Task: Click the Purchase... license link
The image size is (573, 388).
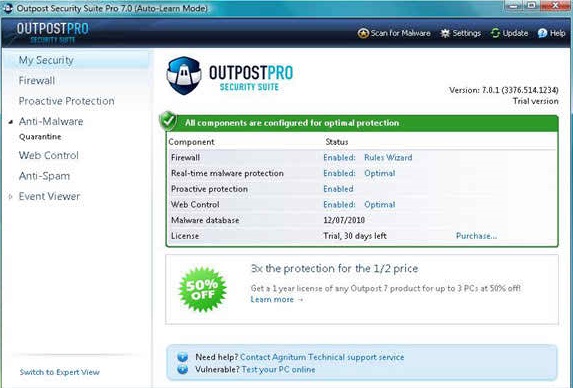Action: pos(476,236)
